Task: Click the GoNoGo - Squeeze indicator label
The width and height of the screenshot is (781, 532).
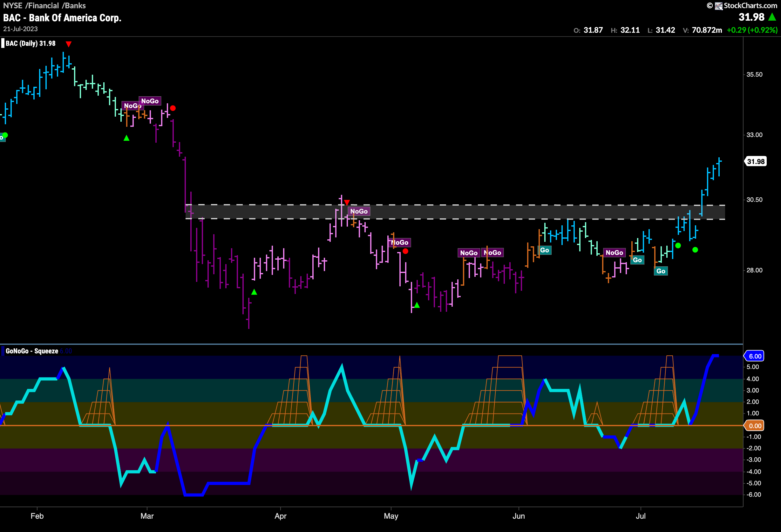Action: tap(32, 351)
